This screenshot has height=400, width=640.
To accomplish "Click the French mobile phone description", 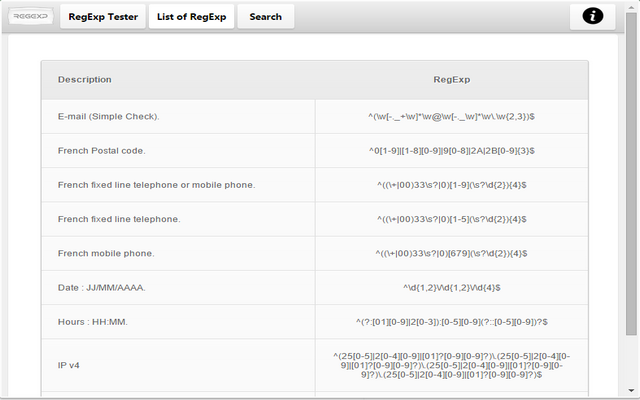I will click(106, 253).
